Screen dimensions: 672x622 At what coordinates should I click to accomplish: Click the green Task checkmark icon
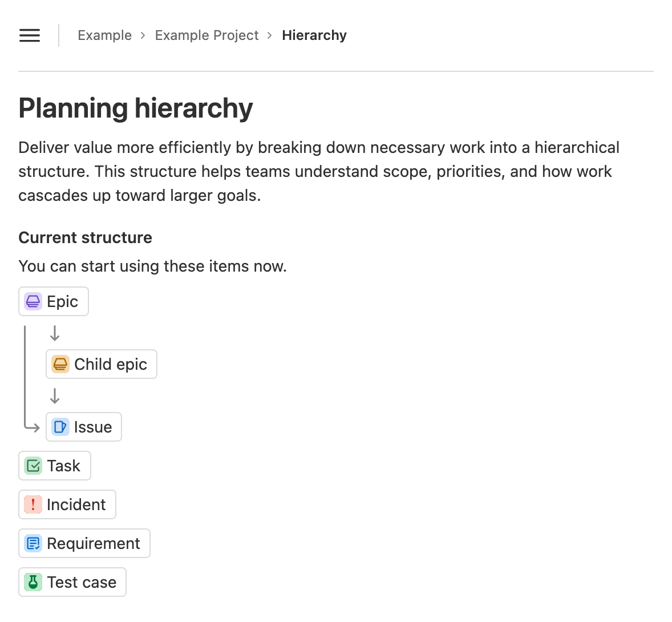click(x=33, y=466)
